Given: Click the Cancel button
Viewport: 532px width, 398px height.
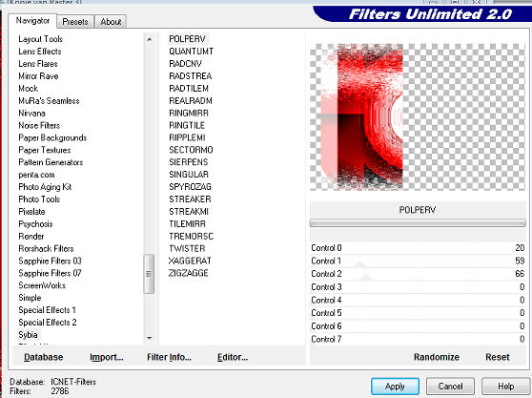Looking at the screenshot, I should tap(450, 387).
